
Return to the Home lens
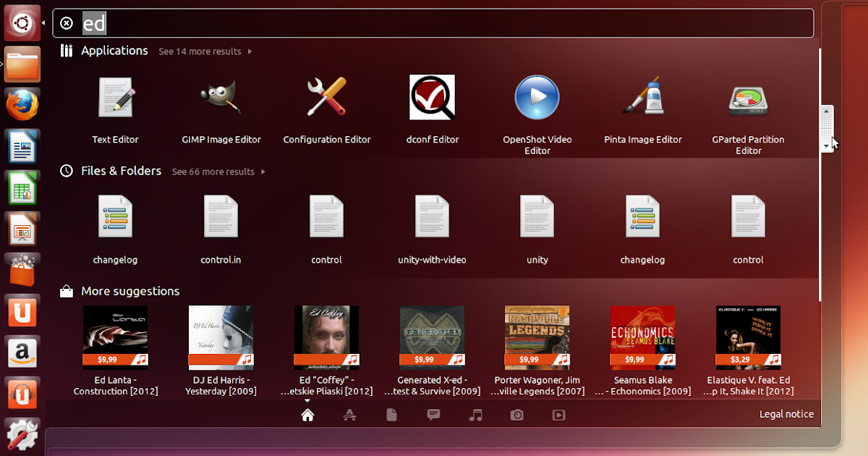tap(307, 414)
